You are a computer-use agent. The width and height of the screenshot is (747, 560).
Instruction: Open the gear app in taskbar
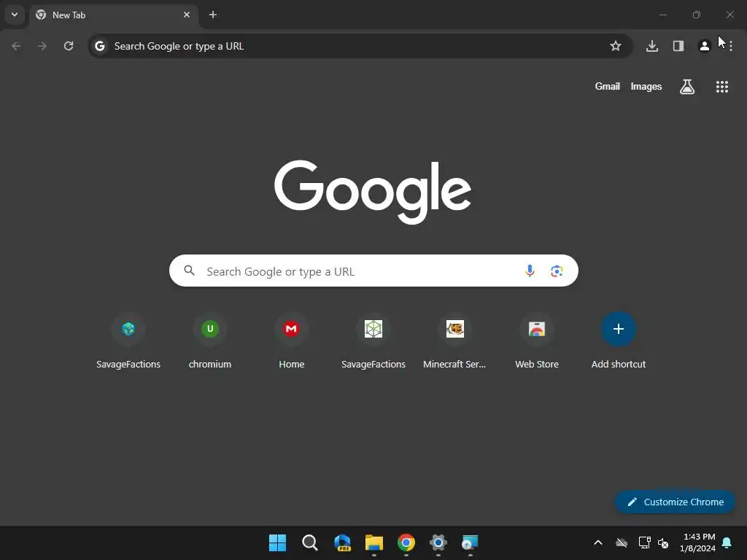coord(438,542)
